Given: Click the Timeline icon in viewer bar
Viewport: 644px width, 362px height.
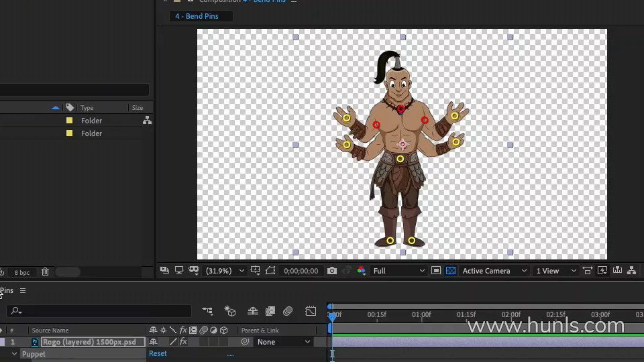Looking at the screenshot, I should click(617, 270).
